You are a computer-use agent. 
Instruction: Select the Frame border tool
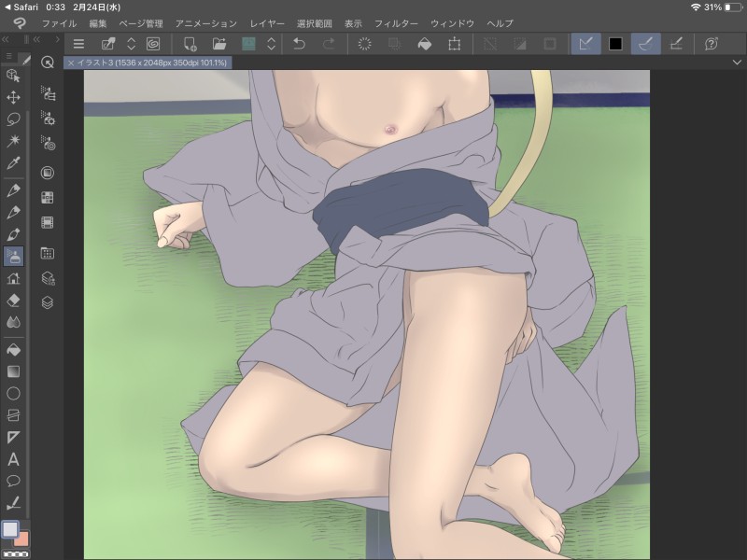coord(13,415)
